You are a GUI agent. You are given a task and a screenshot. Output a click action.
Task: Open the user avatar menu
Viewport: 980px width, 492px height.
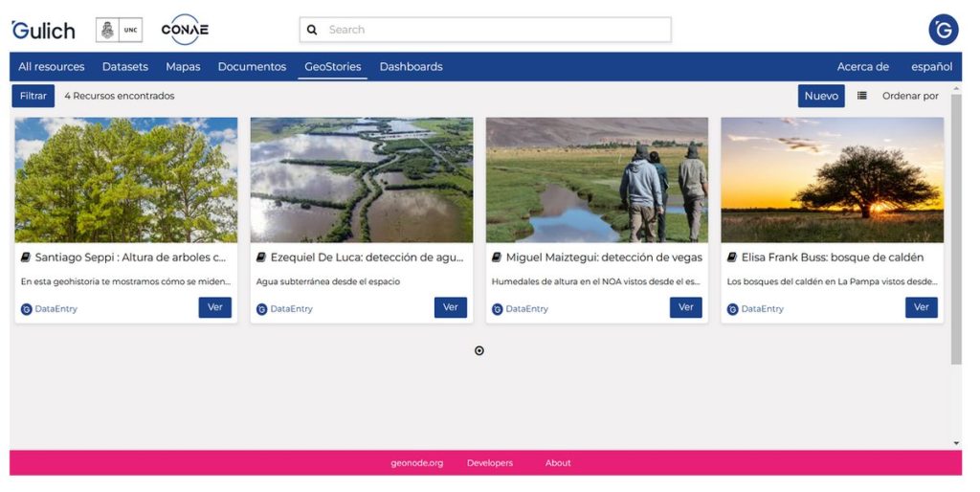[943, 30]
